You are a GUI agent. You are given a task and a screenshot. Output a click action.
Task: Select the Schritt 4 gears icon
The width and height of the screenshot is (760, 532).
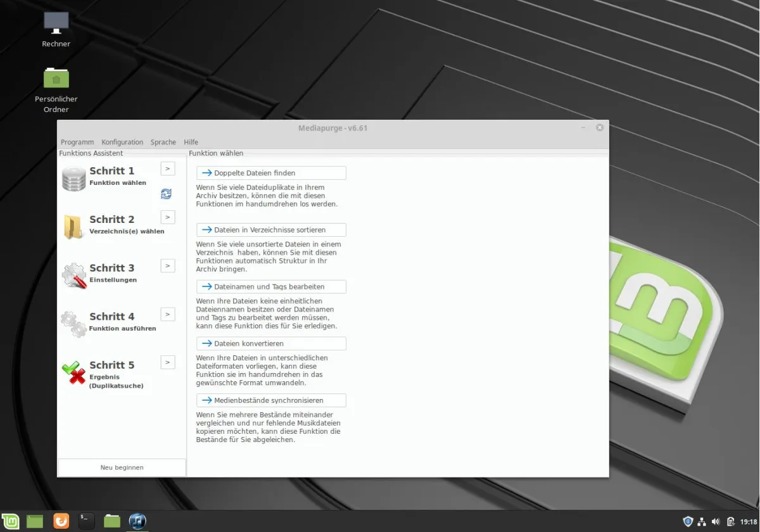point(73,323)
